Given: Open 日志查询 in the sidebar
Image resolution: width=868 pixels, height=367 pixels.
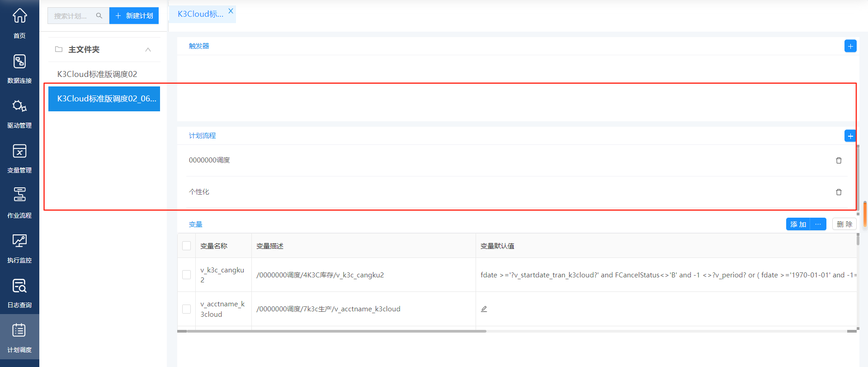Looking at the screenshot, I should tap(19, 293).
